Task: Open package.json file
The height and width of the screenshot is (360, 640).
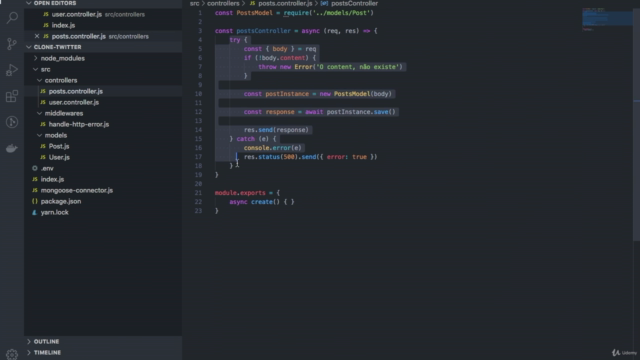Action: (x=103, y=201)
